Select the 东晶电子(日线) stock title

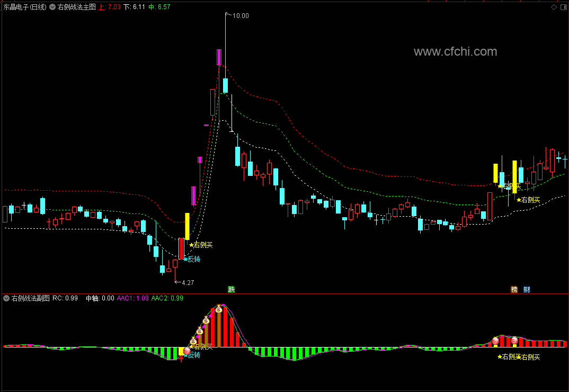click(25, 7)
